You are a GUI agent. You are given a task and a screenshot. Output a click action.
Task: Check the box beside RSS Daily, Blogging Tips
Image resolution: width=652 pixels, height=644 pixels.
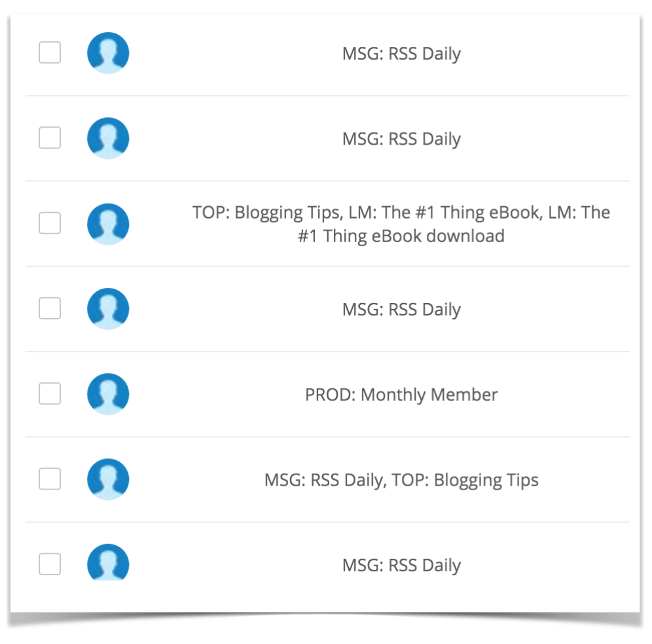tap(49, 479)
